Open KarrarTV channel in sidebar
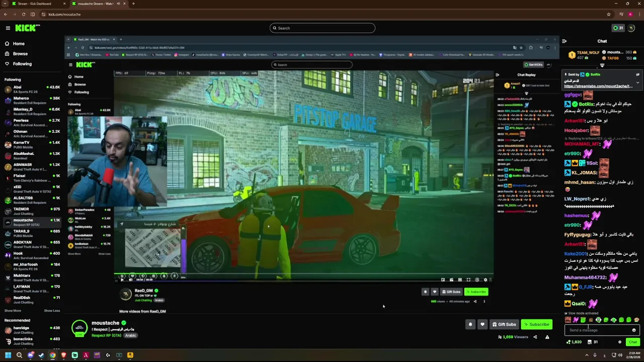644x362 pixels. point(32,145)
